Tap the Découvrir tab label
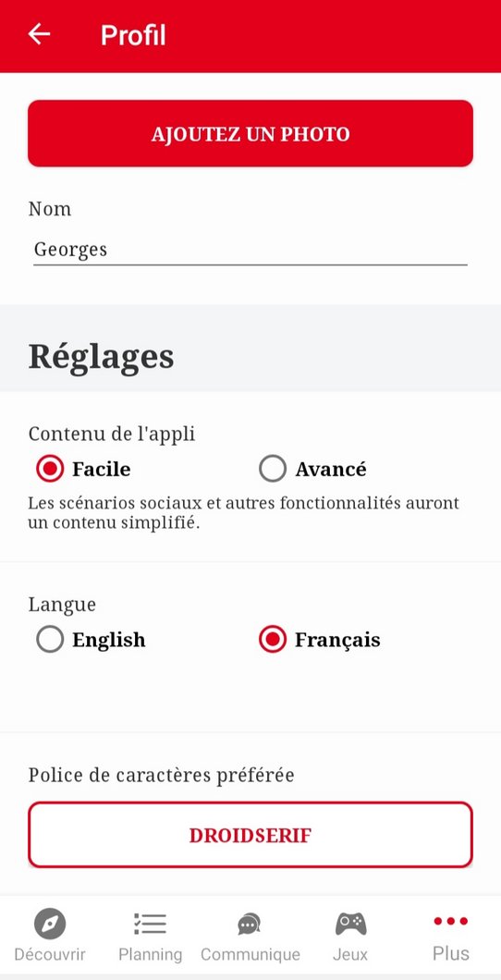Screen dimensions: 501x980 coord(50,954)
